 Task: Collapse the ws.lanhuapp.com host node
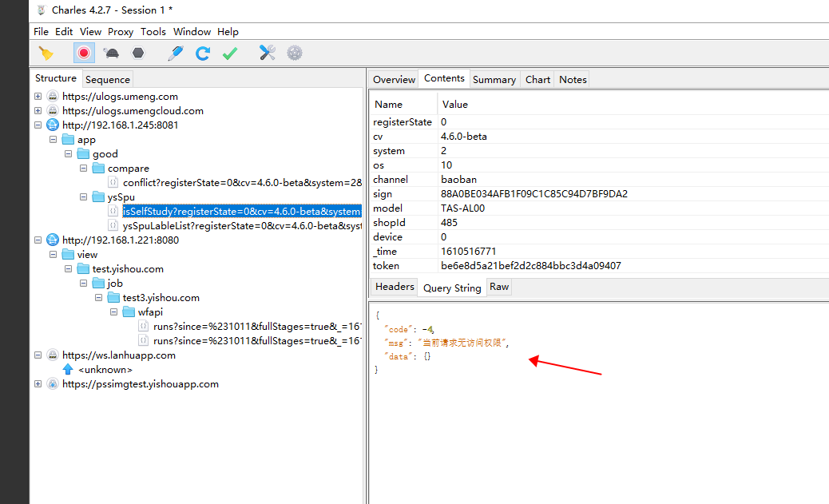tap(38, 355)
